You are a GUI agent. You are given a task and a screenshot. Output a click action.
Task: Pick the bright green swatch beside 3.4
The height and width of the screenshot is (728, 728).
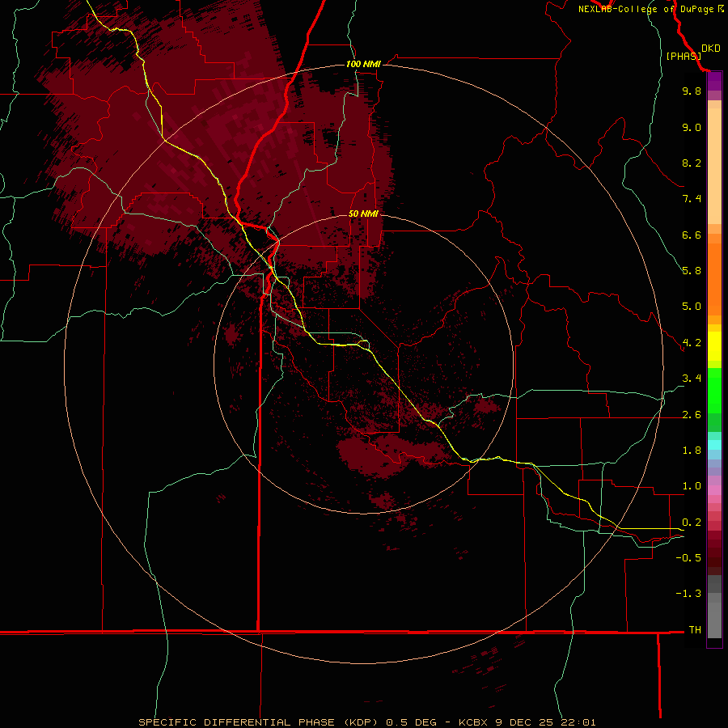[714, 390]
